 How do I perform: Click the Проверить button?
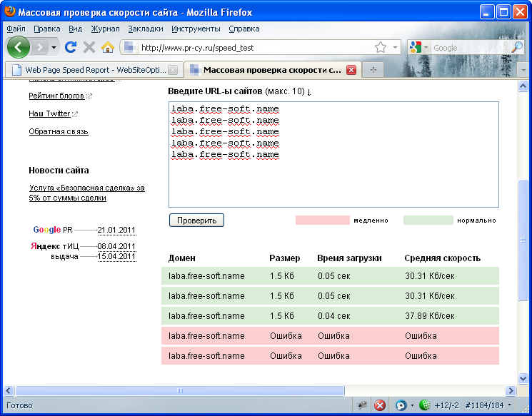[x=196, y=220]
